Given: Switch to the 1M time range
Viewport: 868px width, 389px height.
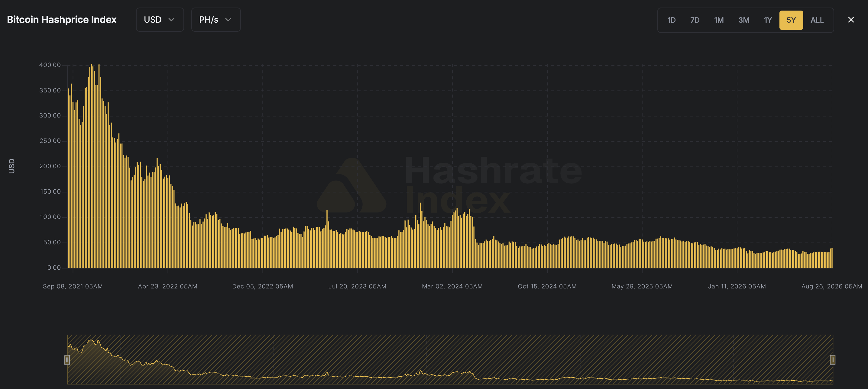Looking at the screenshot, I should tap(719, 20).
